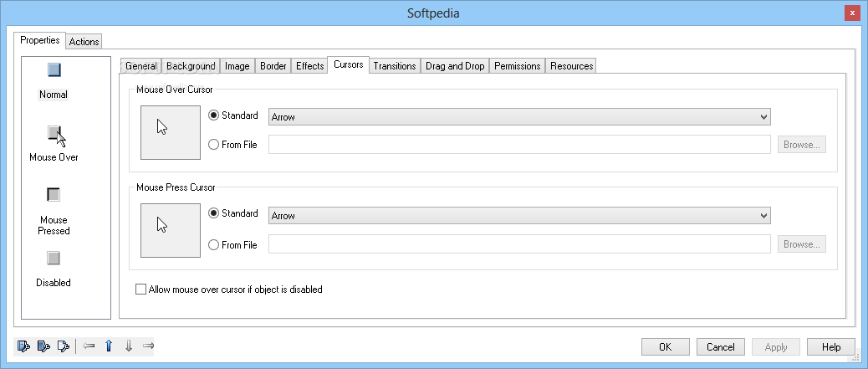Click the blue up arrow icon

click(109, 346)
